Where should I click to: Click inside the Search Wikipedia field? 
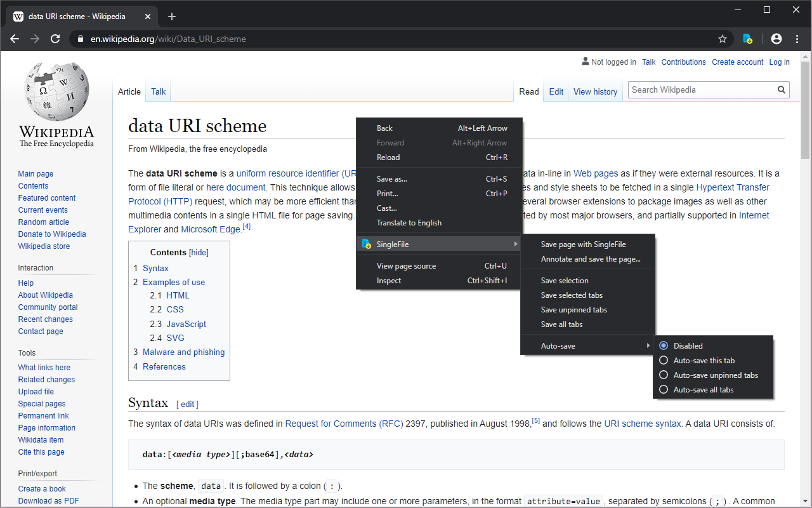tap(698, 90)
